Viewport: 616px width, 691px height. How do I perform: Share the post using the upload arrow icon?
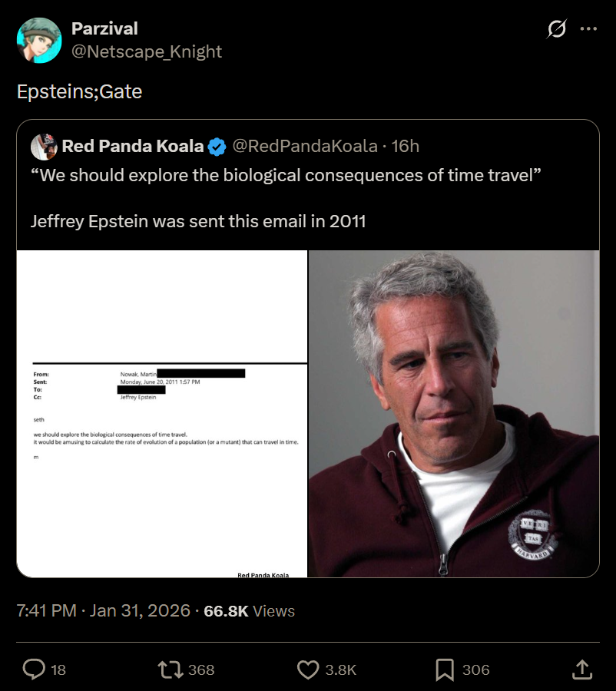pyautogui.click(x=582, y=670)
